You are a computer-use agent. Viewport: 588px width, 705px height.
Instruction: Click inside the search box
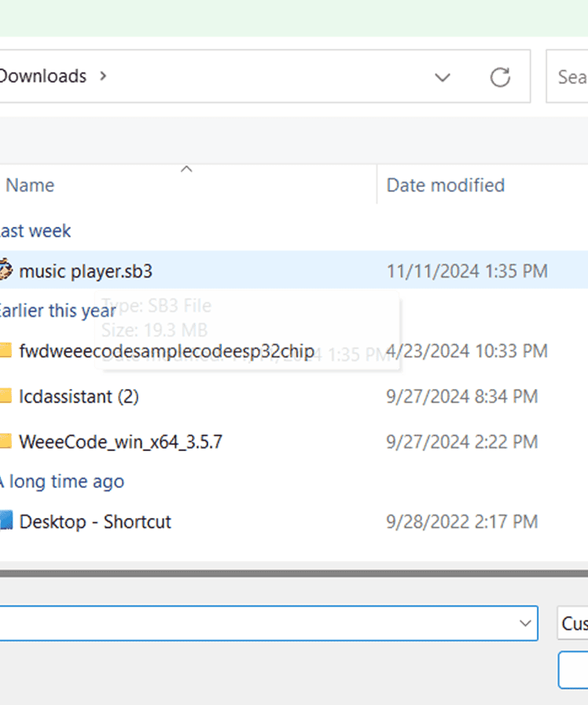click(571, 77)
